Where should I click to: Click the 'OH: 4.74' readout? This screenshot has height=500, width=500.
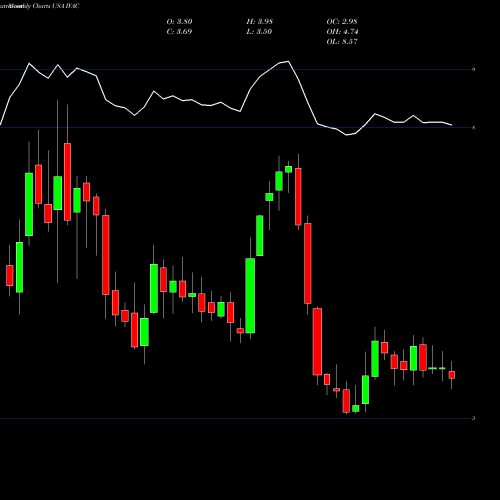point(342,32)
